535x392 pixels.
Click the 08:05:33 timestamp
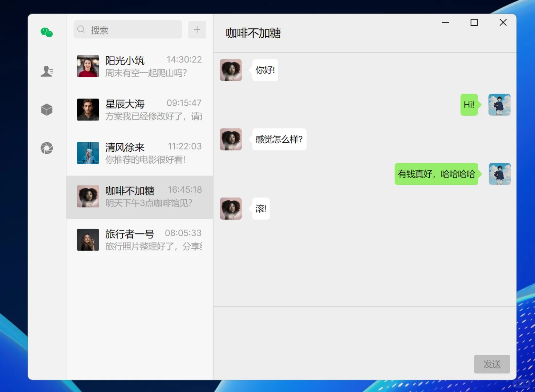[183, 233]
